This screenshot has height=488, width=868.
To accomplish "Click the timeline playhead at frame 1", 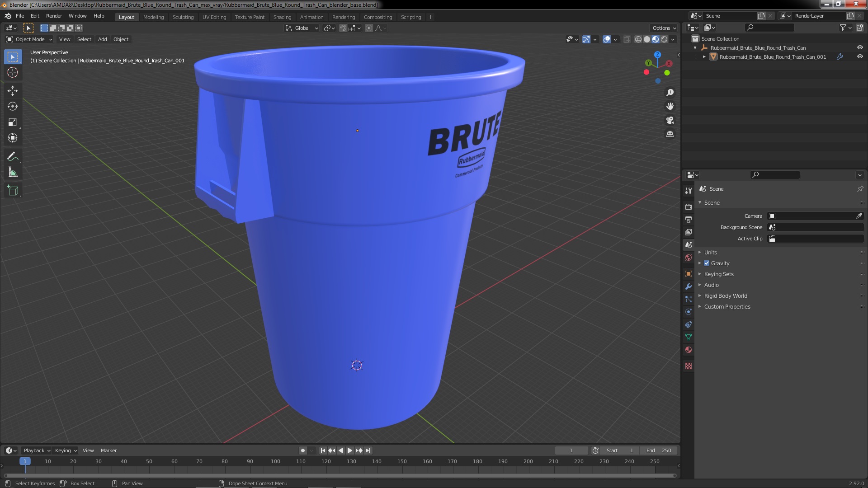I will pos(25,461).
